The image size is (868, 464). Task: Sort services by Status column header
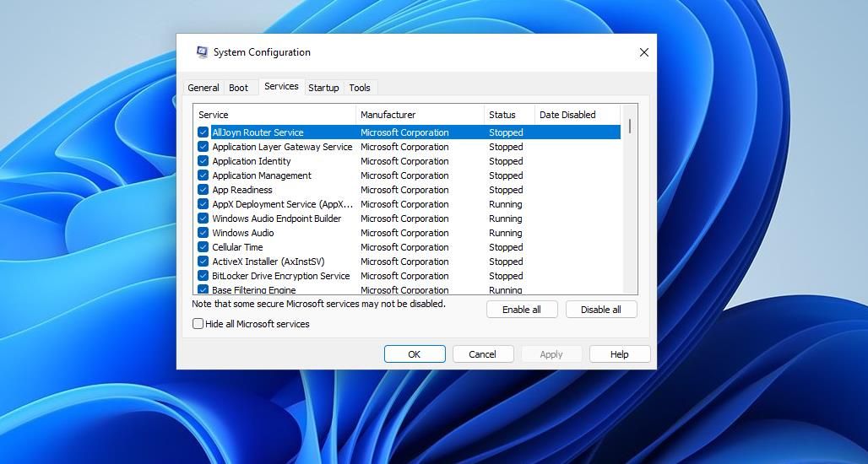[508, 115]
